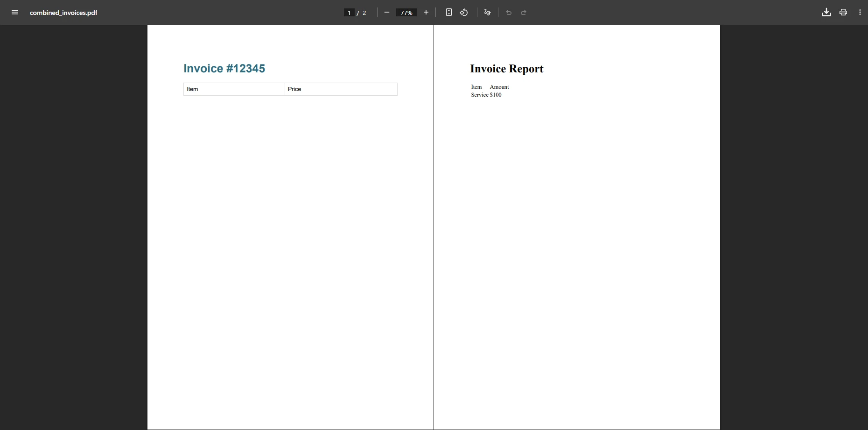Print the PDF document

(x=843, y=13)
